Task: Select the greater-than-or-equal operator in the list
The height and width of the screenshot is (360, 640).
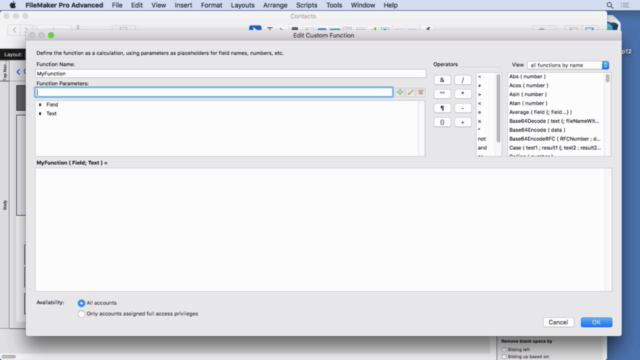Action: (x=480, y=112)
